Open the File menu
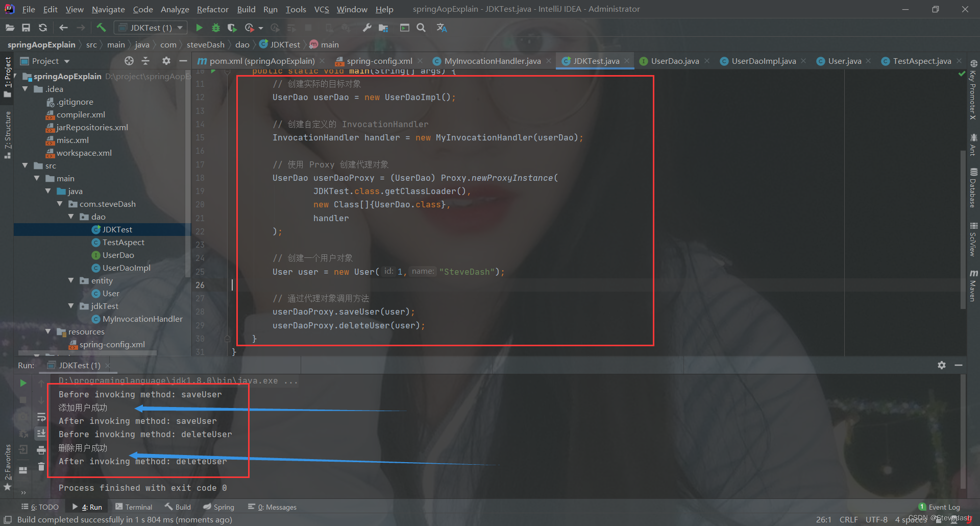 [x=29, y=9]
